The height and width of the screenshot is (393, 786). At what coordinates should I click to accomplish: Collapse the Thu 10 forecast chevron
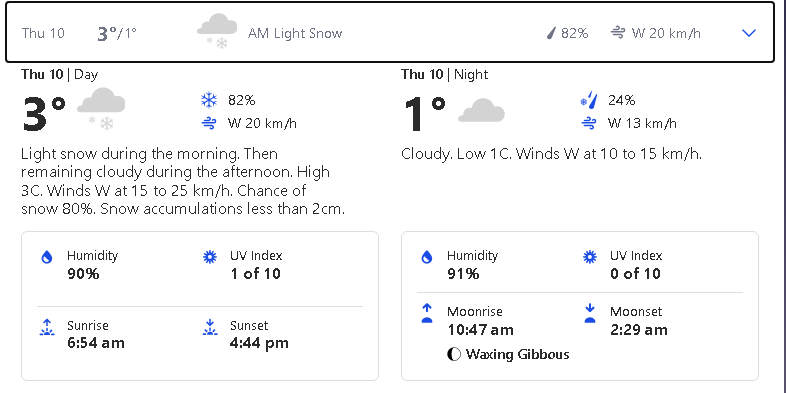(748, 33)
